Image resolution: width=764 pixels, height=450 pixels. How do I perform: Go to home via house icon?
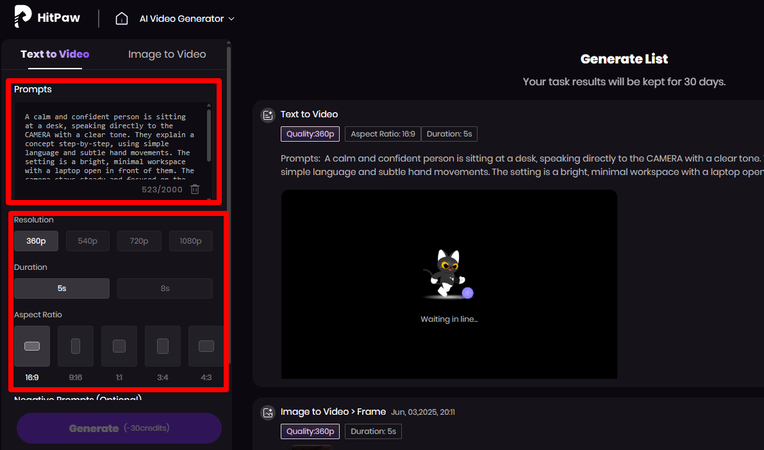121,19
